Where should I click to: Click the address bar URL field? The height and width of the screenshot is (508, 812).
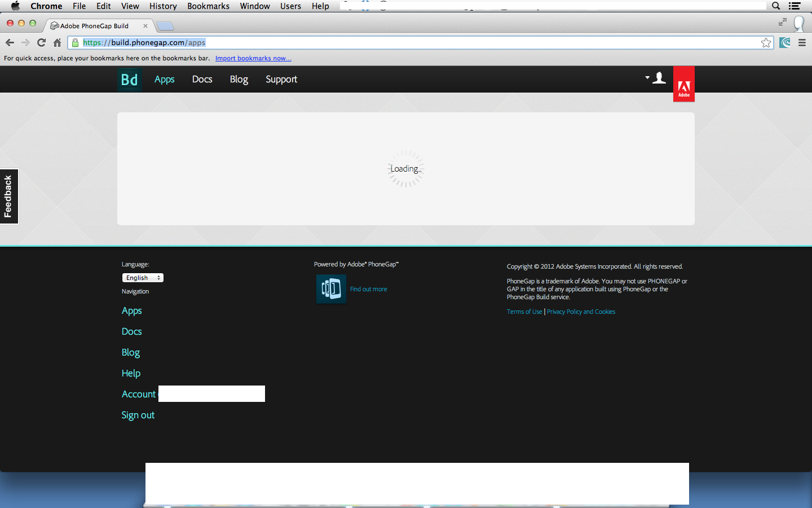pos(417,43)
